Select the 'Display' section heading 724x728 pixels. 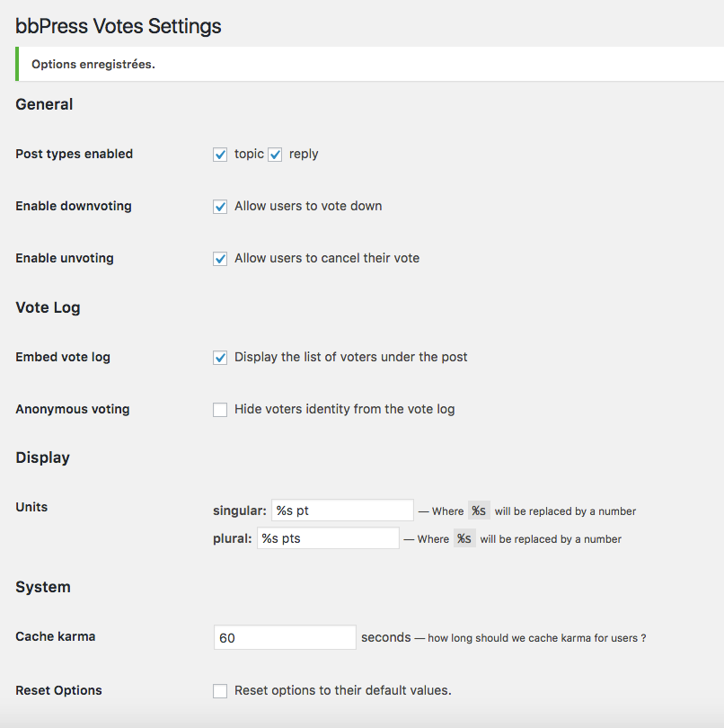[42, 457]
